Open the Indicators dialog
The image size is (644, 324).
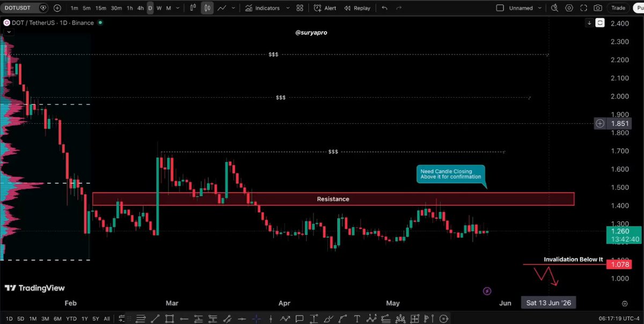point(262,8)
